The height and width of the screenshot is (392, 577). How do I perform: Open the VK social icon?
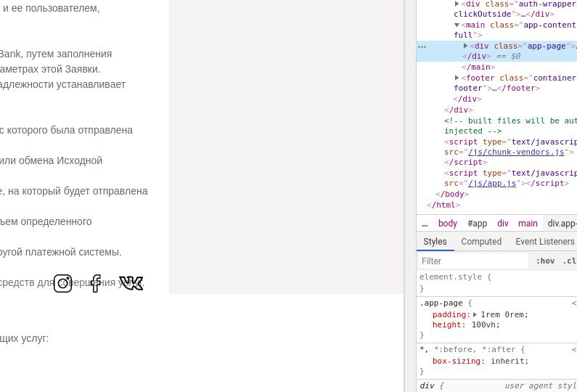point(131,283)
